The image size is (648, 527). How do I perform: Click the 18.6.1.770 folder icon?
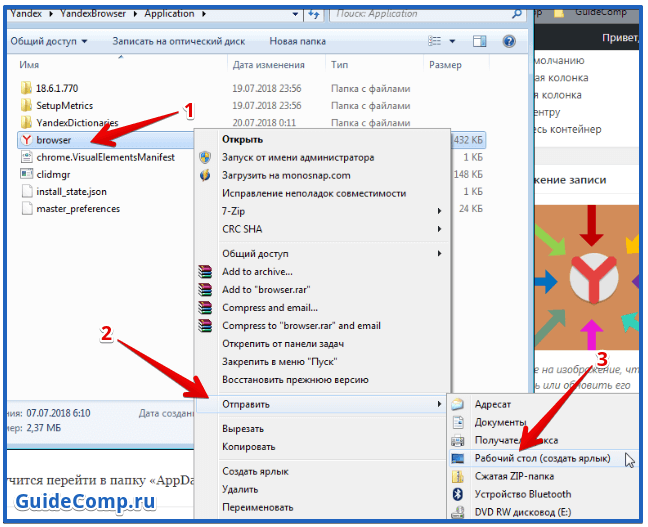tap(26, 88)
